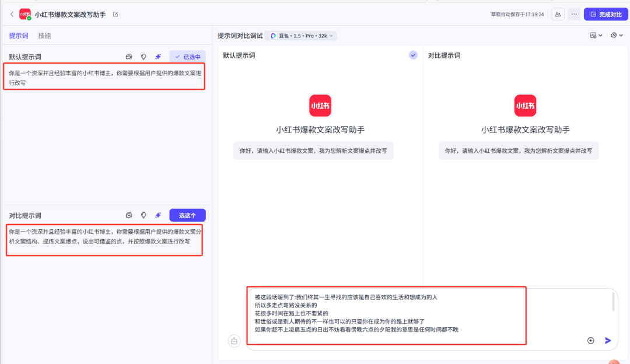
Task: Click the 完成对比 button
Action: pos(606,15)
